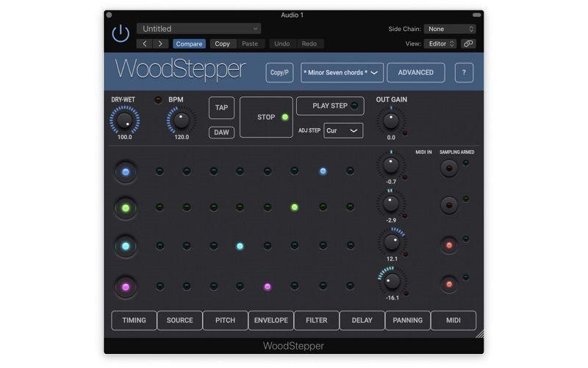Click the window resize grip at corner
The width and height of the screenshot is (588, 368).
pos(480,334)
